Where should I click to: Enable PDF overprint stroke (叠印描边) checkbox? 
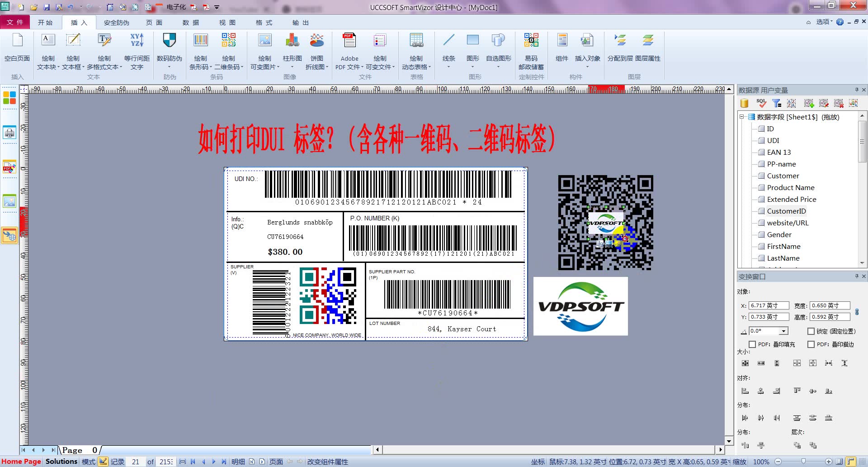(811, 344)
